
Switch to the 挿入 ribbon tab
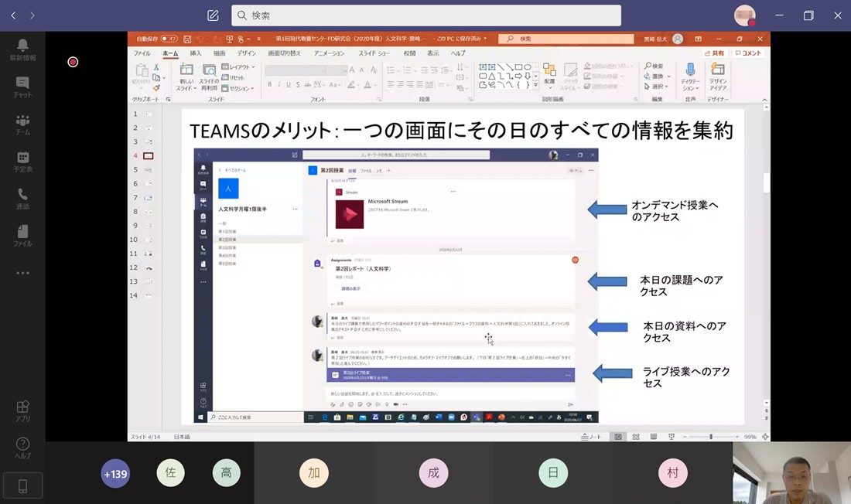[196, 53]
